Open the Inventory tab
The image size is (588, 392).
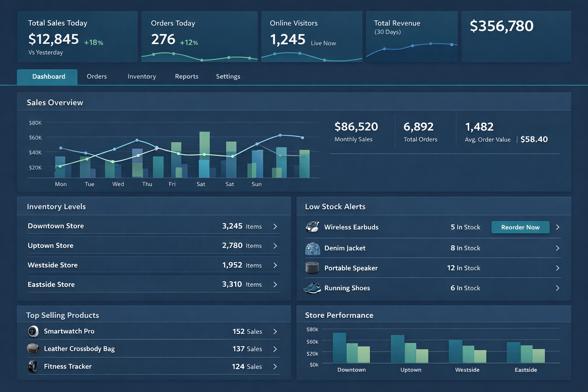(x=142, y=77)
